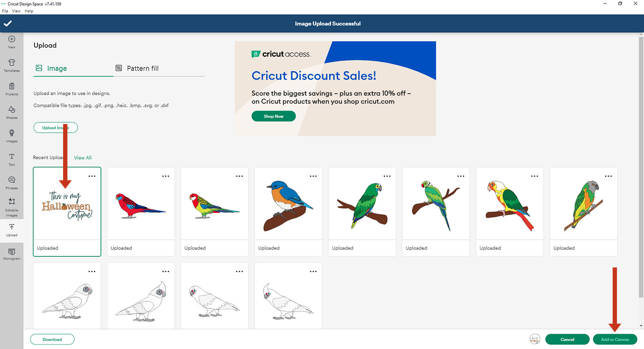
Task: Open the Phrases speech bubble icon
Action: coord(12,180)
